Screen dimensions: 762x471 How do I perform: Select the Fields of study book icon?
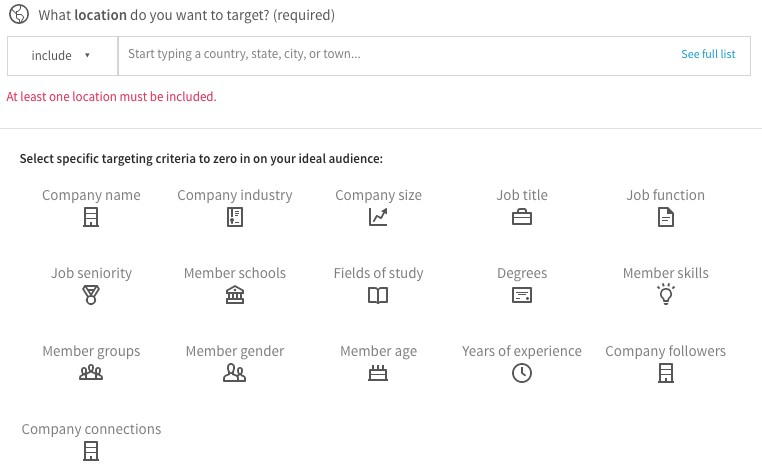point(378,296)
